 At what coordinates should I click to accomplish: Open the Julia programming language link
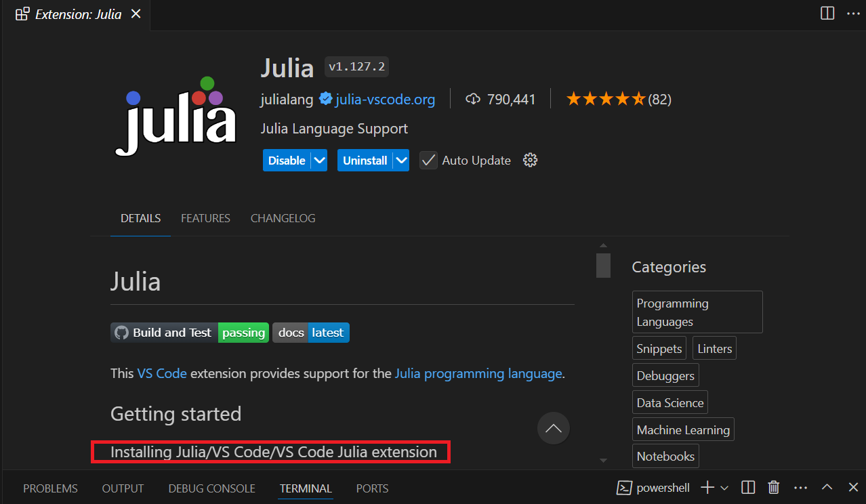[x=478, y=373]
